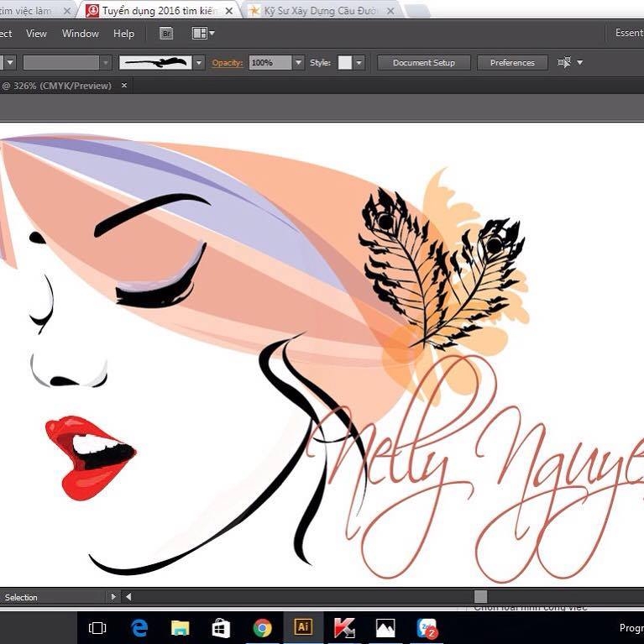Image resolution: width=644 pixels, height=644 pixels.
Task: Click the align-to-selection icon beside Preferences
Action: [564, 62]
